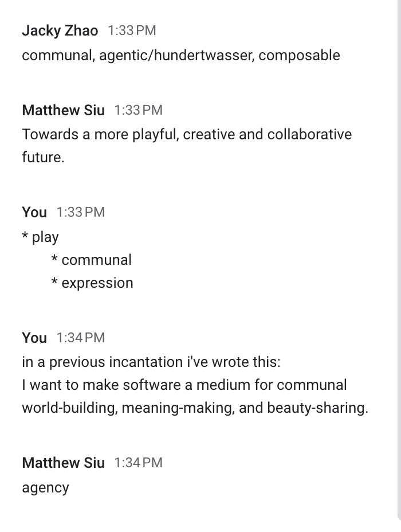Select the 'communal, agentic/hundertwasser, composable' message
401x532 pixels.
point(180,56)
